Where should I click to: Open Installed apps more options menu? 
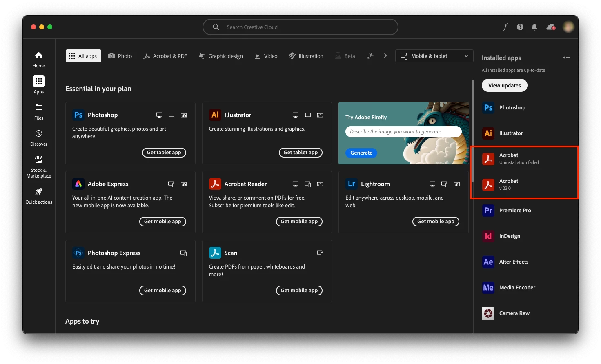pyautogui.click(x=567, y=58)
